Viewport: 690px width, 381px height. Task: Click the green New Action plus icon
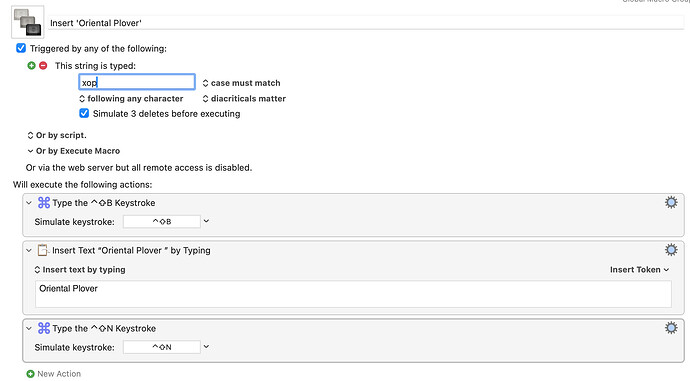(30, 374)
